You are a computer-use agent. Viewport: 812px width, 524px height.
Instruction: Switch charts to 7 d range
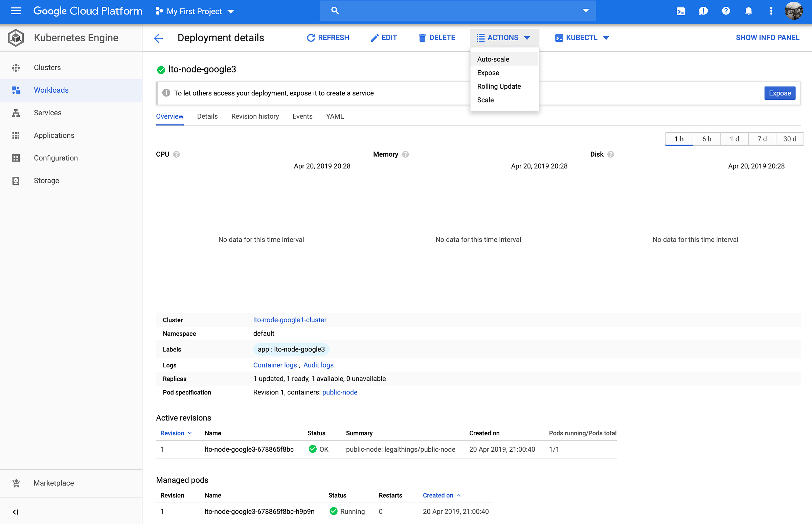(x=762, y=139)
